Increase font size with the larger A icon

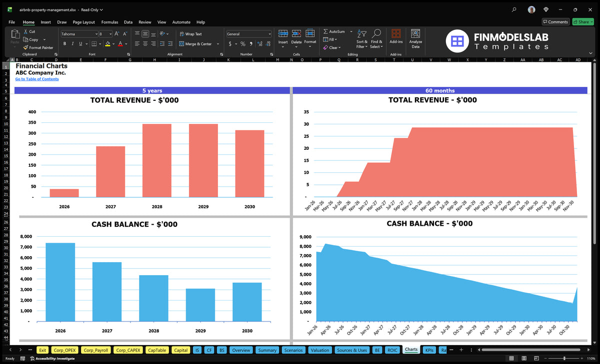tap(117, 34)
